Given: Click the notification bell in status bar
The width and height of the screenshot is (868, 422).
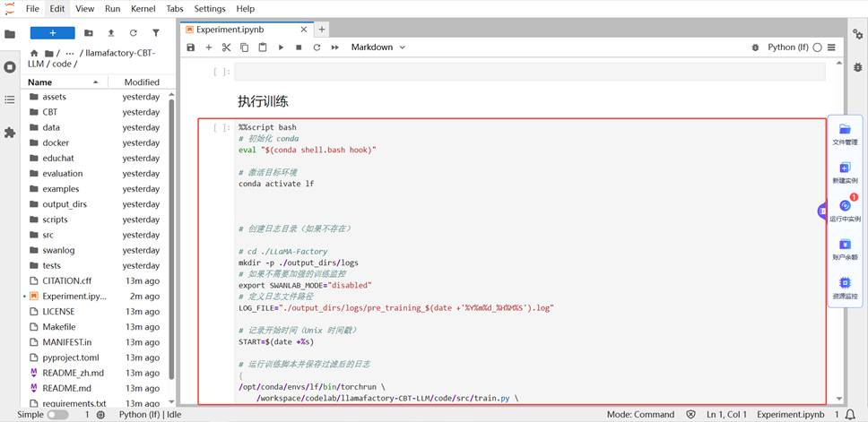Looking at the screenshot, I should 851,414.
